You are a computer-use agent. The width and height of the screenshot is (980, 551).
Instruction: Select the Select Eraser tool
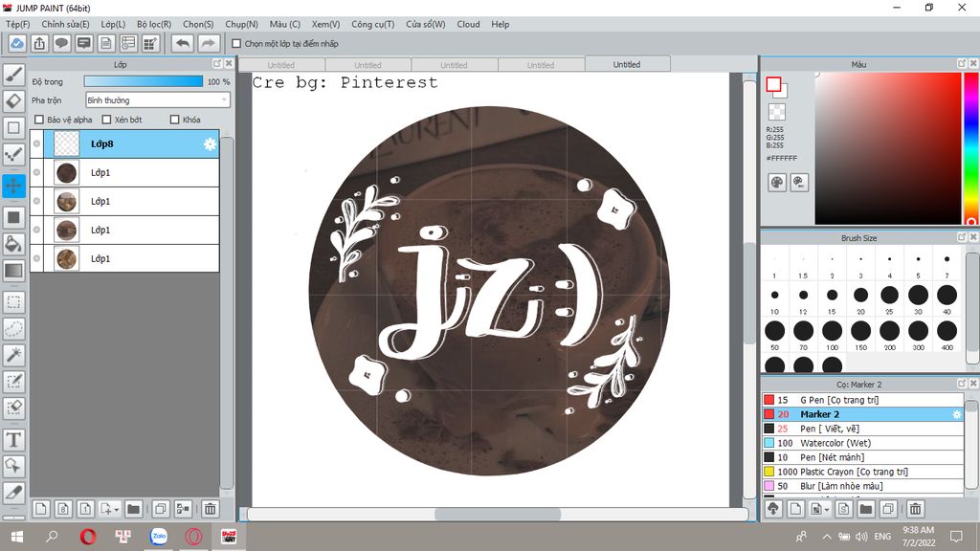(x=13, y=408)
